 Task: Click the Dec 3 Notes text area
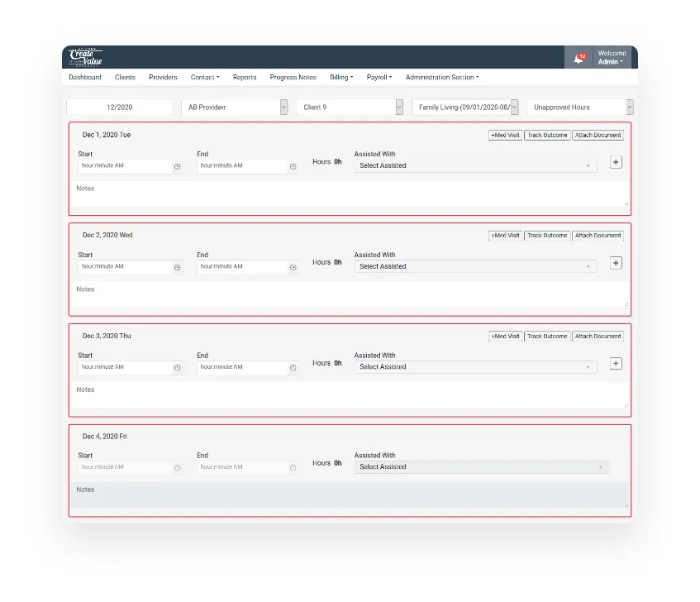pos(350,395)
